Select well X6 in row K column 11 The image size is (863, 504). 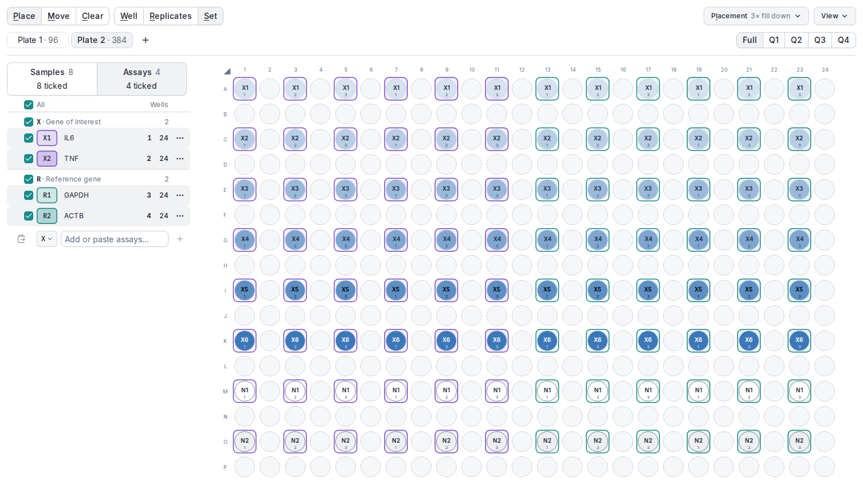[x=497, y=341]
